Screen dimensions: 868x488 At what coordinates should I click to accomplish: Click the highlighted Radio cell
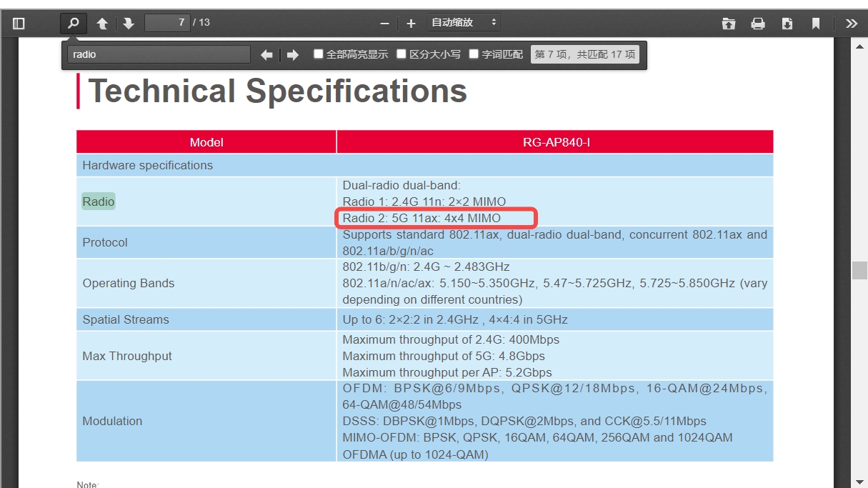coord(99,201)
